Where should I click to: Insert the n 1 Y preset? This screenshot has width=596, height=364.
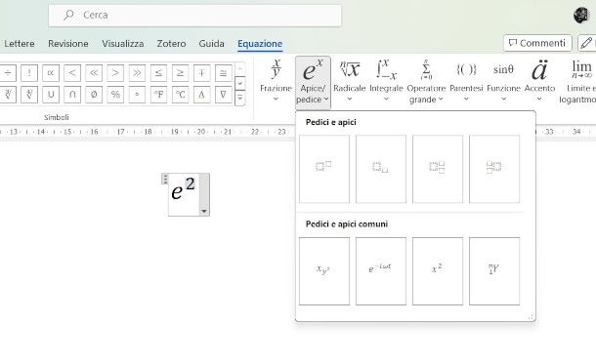(494, 271)
